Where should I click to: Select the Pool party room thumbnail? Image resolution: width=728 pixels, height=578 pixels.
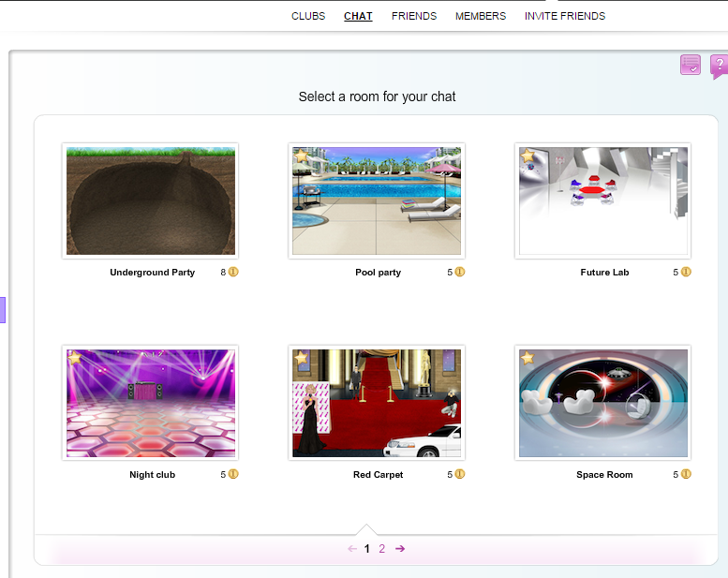point(377,201)
